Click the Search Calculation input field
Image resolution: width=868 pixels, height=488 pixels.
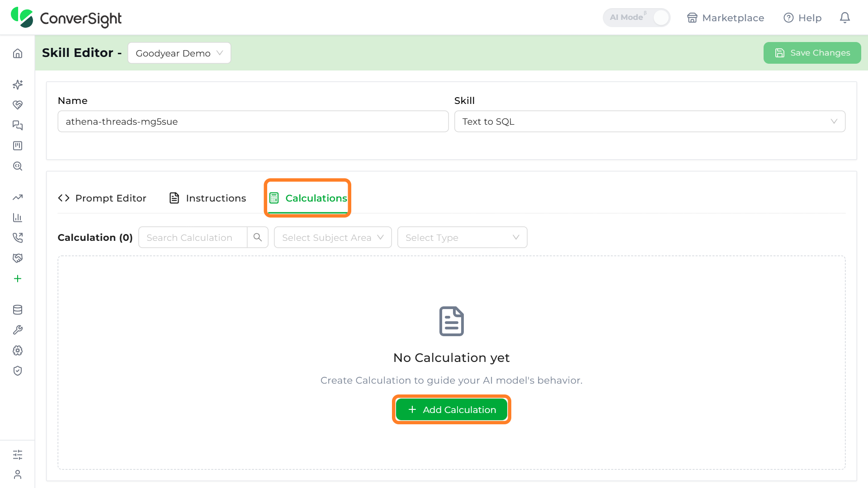193,237
